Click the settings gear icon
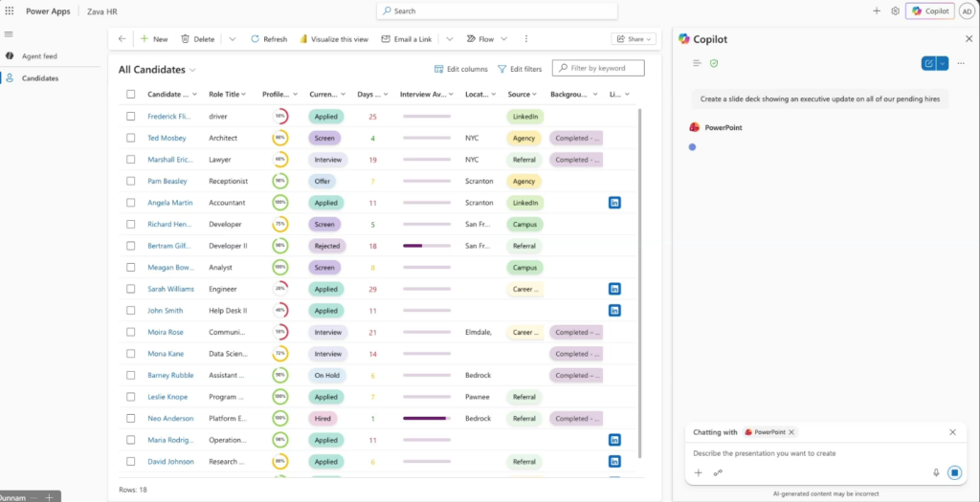The height and width of the screenshot is (502, 980). point(895,11)
